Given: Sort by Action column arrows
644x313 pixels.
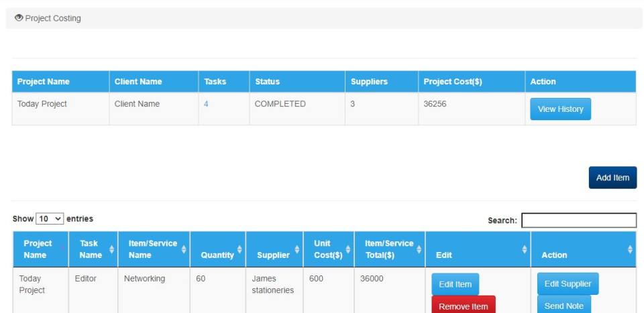Looking at the screenshot, I should [x=630, y=249].
